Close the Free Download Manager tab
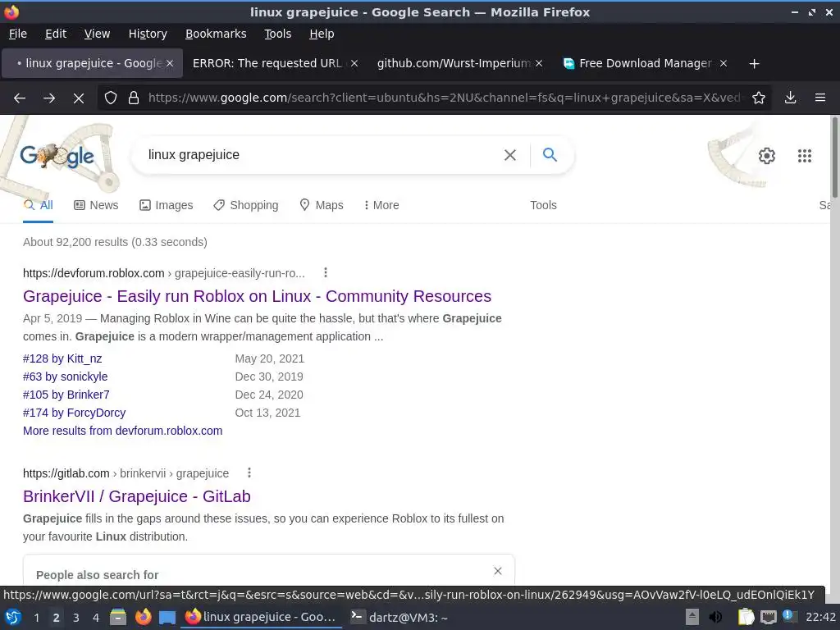Image resolution: width=840 pixels, height=630 pixels. [x=724, y=63]
